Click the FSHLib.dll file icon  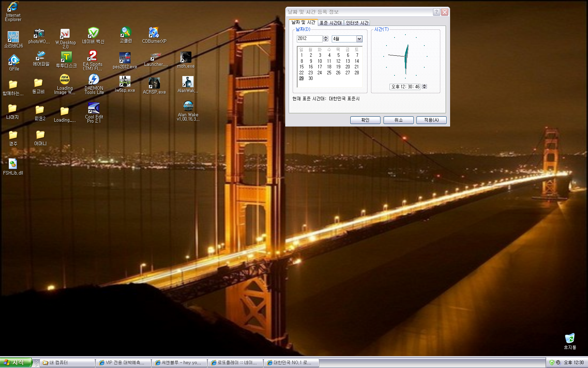[13, 164]
